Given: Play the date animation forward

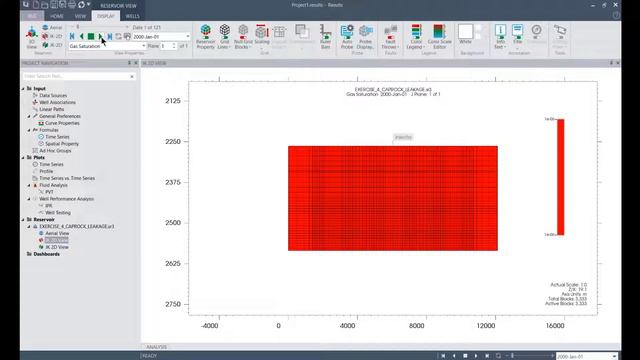Looking at the screenshot, I should pos(100,37).
